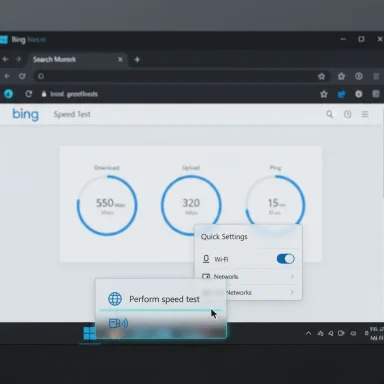
Task: Click the device broadcast icon below the globe
Action: click(118, 323)
